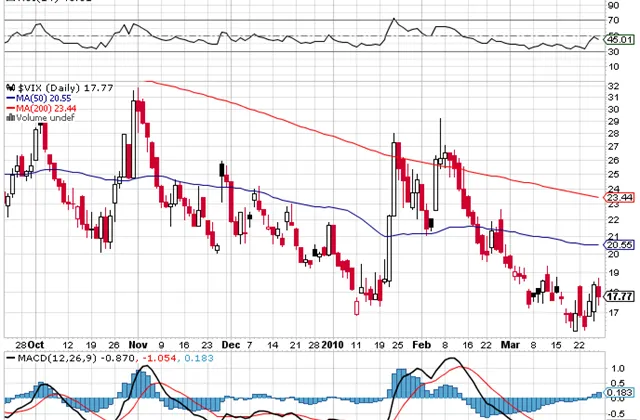Select the blue MA(50) line swatch in legend
The width and height of the screenshot is (640, 420).
10,98
